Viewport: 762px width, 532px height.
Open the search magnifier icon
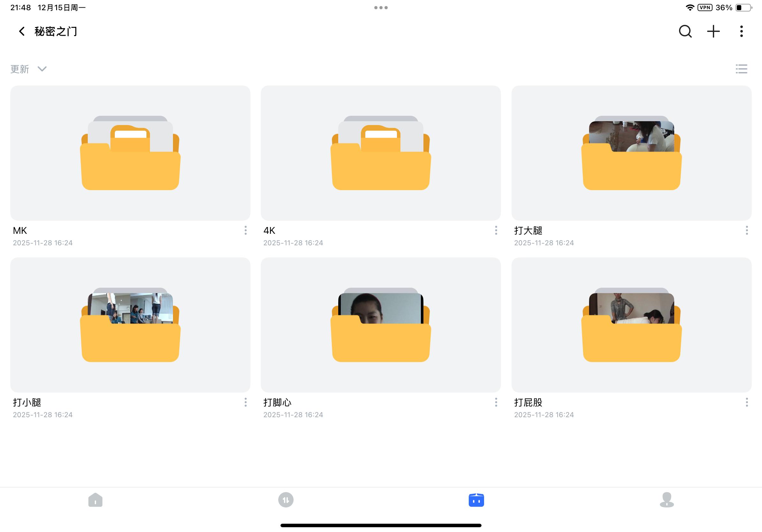tap(685, 32)
